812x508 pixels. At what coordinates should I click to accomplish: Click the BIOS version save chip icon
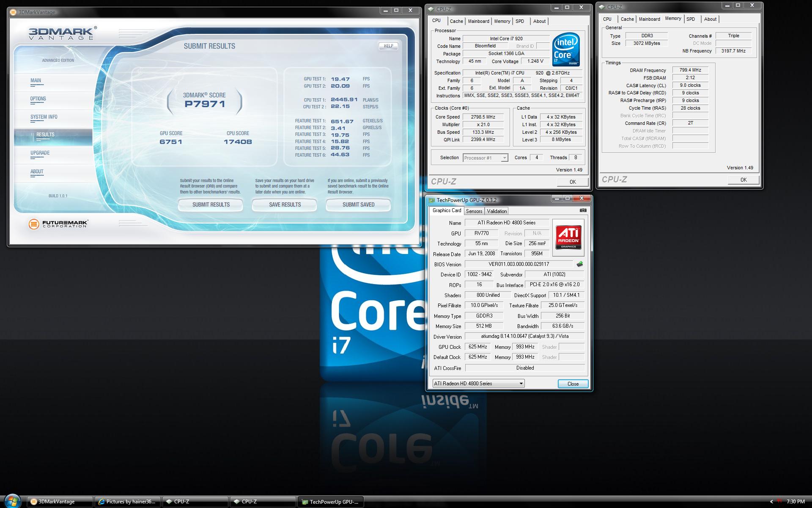point(579,264)
